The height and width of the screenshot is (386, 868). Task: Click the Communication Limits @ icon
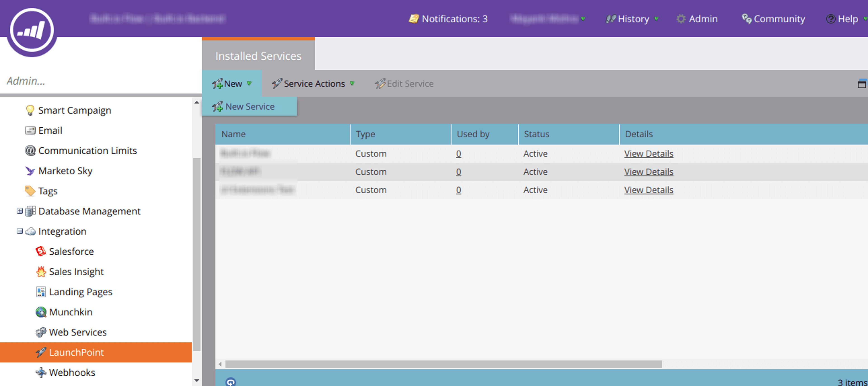pyautogui.click(x=30, y=151)
